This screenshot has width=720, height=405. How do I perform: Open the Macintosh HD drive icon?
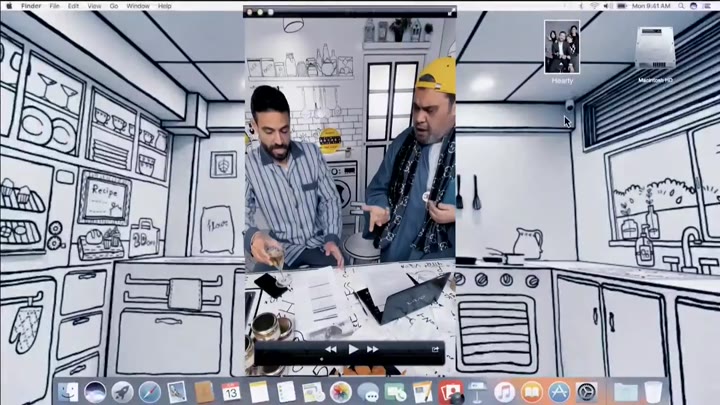click(x=654, y=48)
